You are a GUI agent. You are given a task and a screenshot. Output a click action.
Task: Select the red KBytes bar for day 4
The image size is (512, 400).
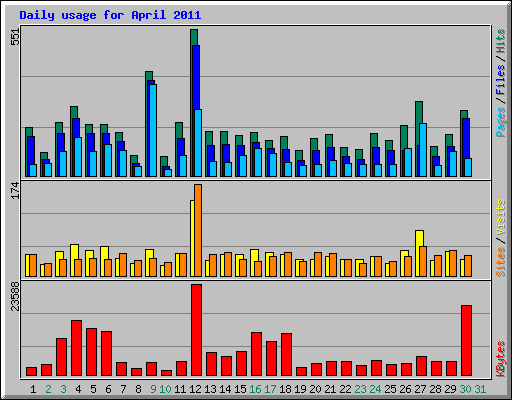point(76,348)
